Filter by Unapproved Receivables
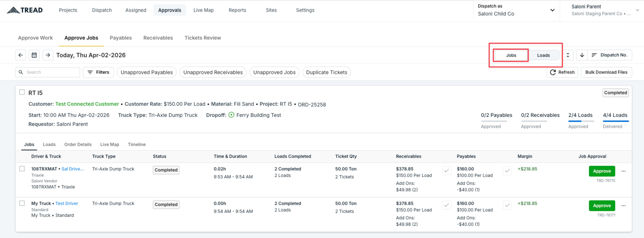The image size is (644, 238). [213, 72]
